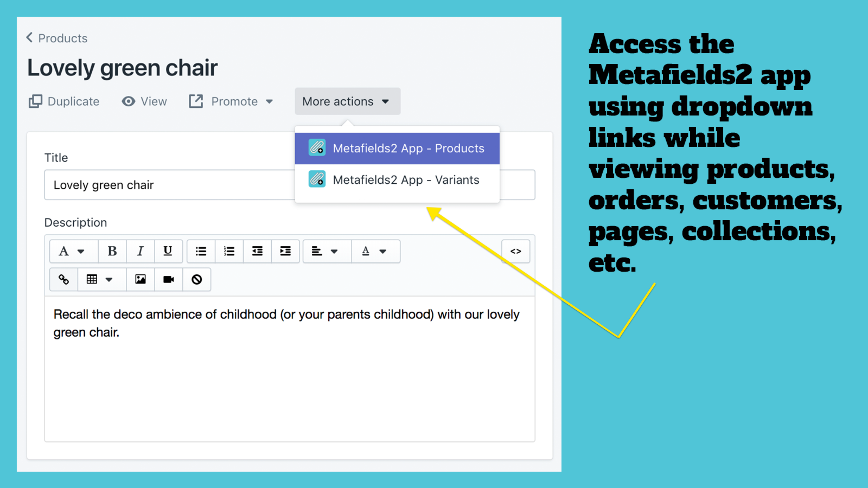The height and width of the screenshot is (488, 868).
Task: Expand the table insertion dropdown
Action: coord(101,279)
